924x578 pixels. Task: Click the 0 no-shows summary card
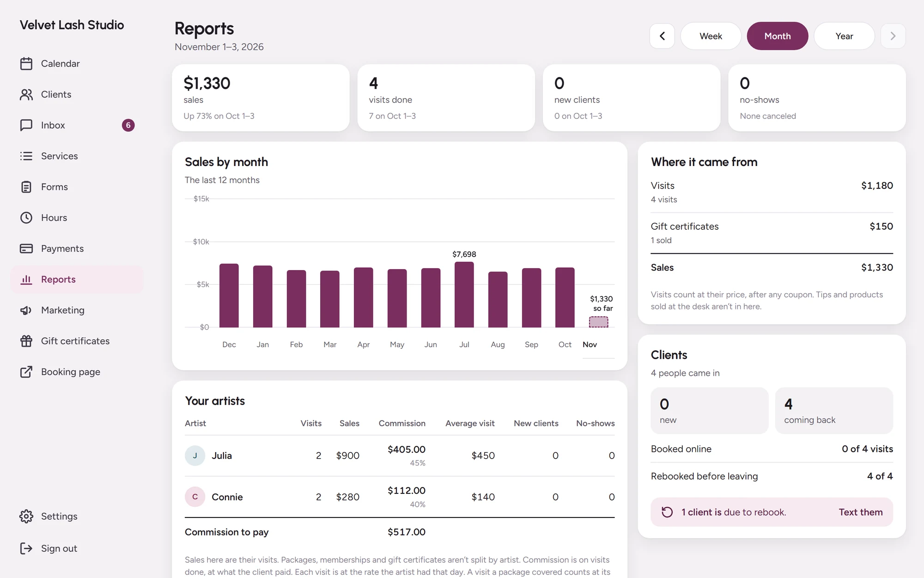[x=817, y=98]
